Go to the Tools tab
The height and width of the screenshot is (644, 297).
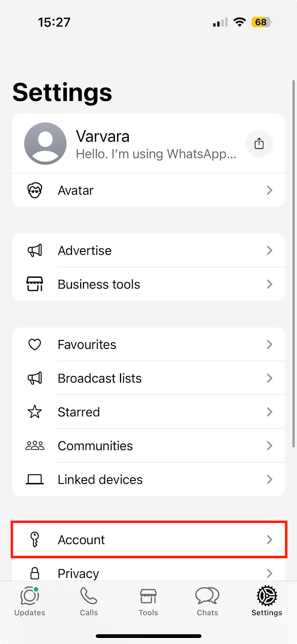click(x=148, y=602)
